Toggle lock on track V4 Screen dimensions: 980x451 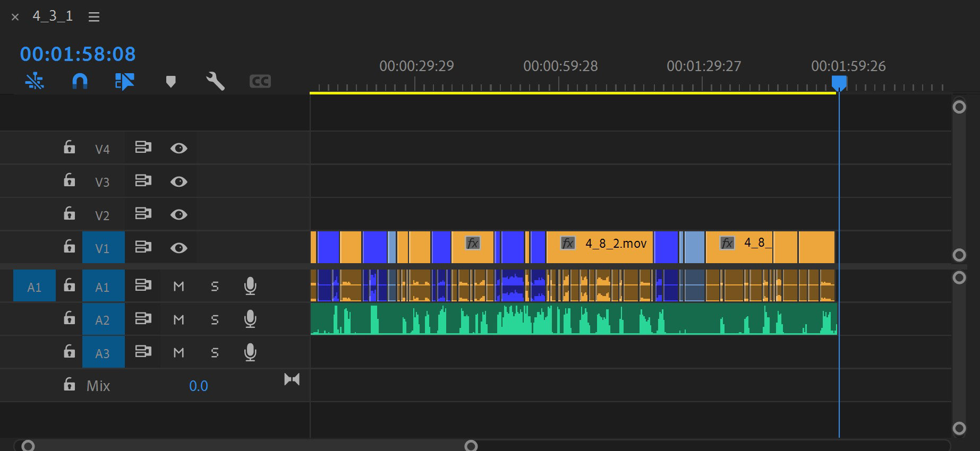point(69,147)
